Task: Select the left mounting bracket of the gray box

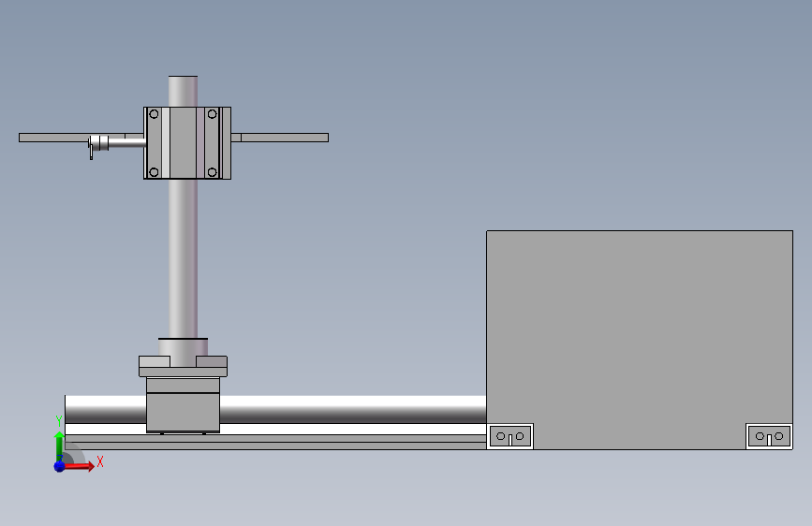Action: coord(510,436)
